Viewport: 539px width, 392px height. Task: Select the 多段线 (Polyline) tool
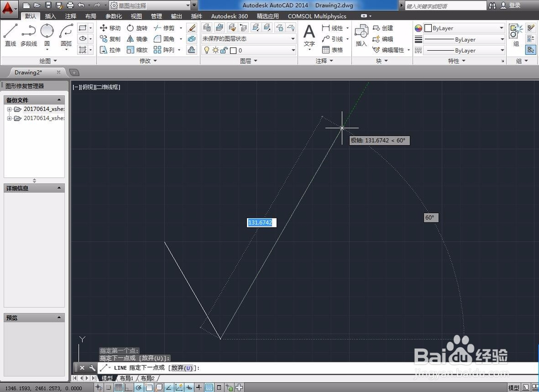coord(29,36)
